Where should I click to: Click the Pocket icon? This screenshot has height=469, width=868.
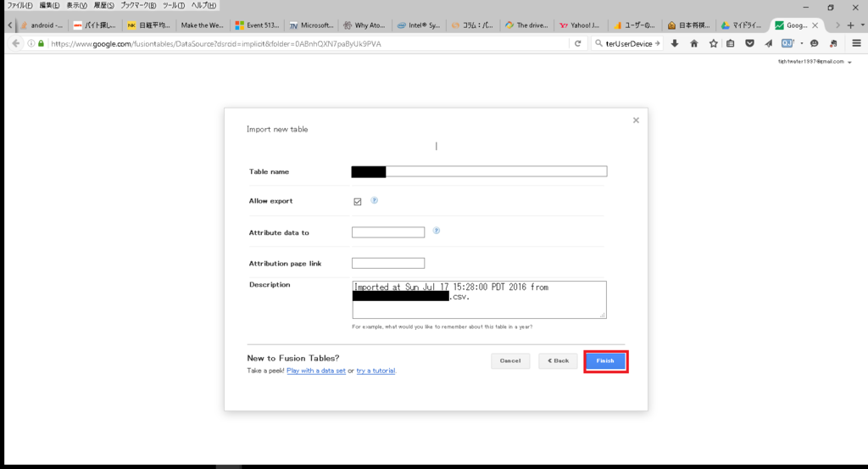pyautogui.click(x=749, y=44)
